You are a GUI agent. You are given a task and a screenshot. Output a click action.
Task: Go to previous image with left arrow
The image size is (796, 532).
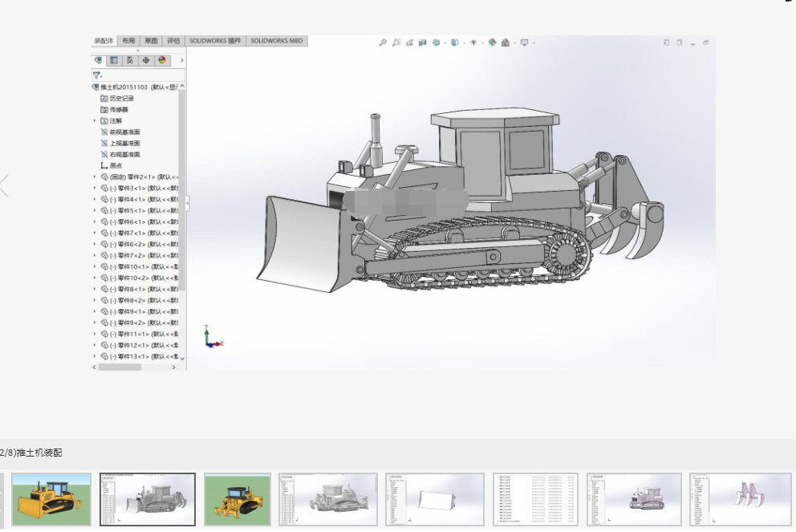click(x=5, y=186)
